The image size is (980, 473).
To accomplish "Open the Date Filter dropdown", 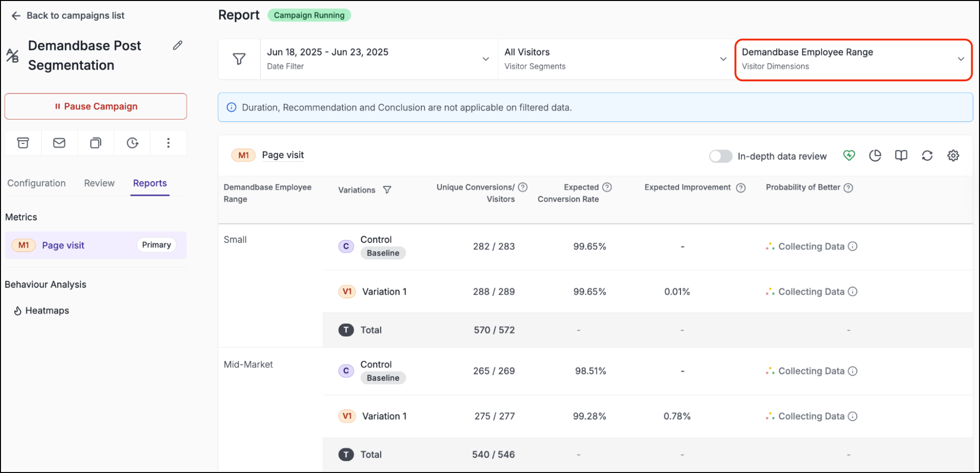I will pyautogui.click(x=379, y=59).
